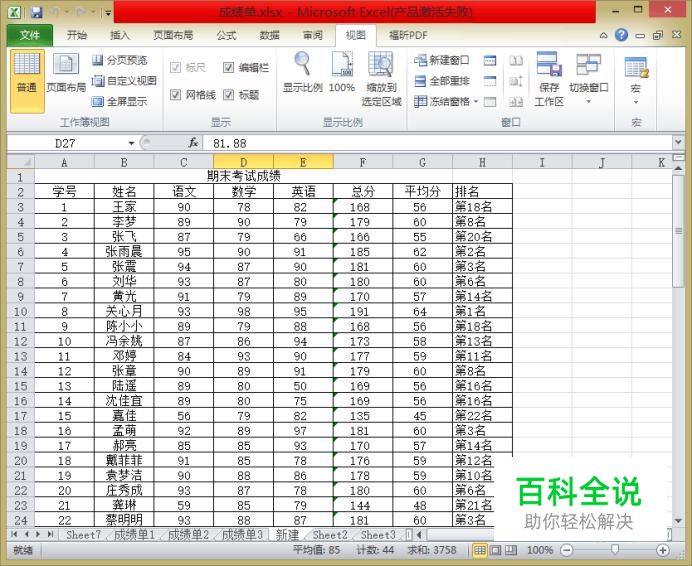Click zoom percentage 100% in status bar
This screenshot has width=692, height=566.
pyautogui.click(x=540, y=550)
